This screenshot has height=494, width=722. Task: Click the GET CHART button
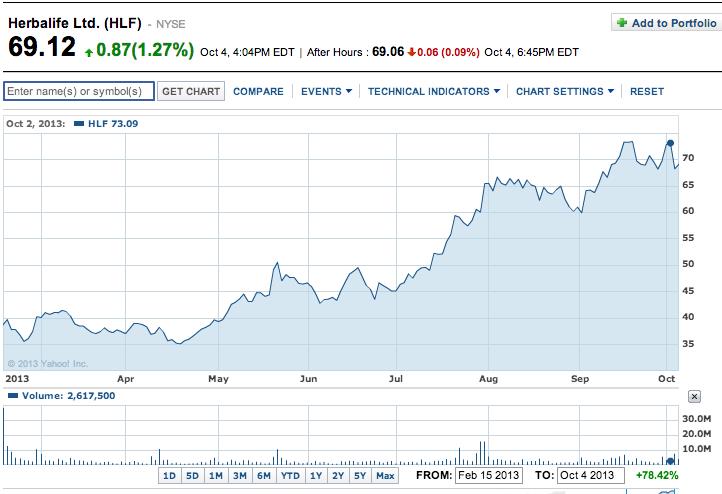pos(191,91)
